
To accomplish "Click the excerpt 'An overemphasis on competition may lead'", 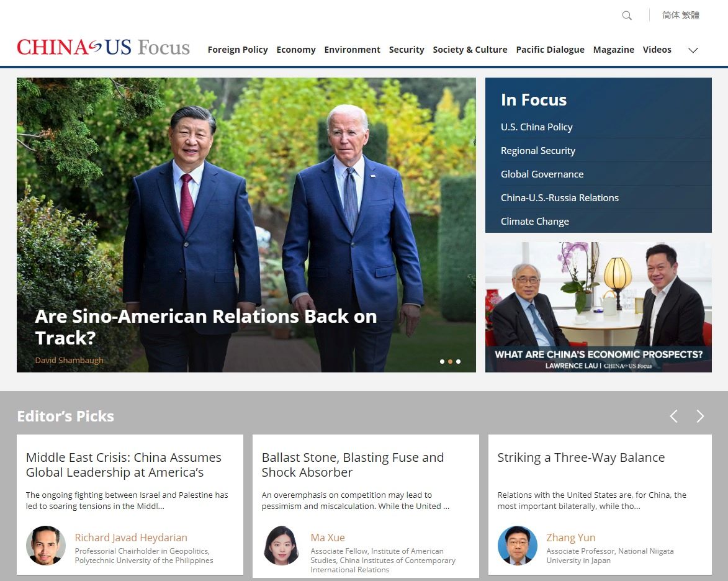I will point(355,501).
